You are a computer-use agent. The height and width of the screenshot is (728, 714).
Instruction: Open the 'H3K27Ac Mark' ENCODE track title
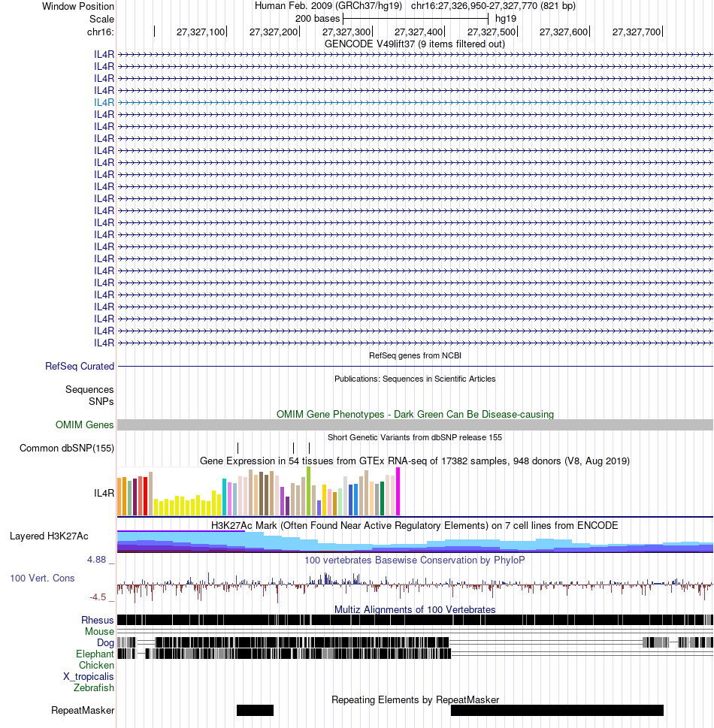[415, 526]
